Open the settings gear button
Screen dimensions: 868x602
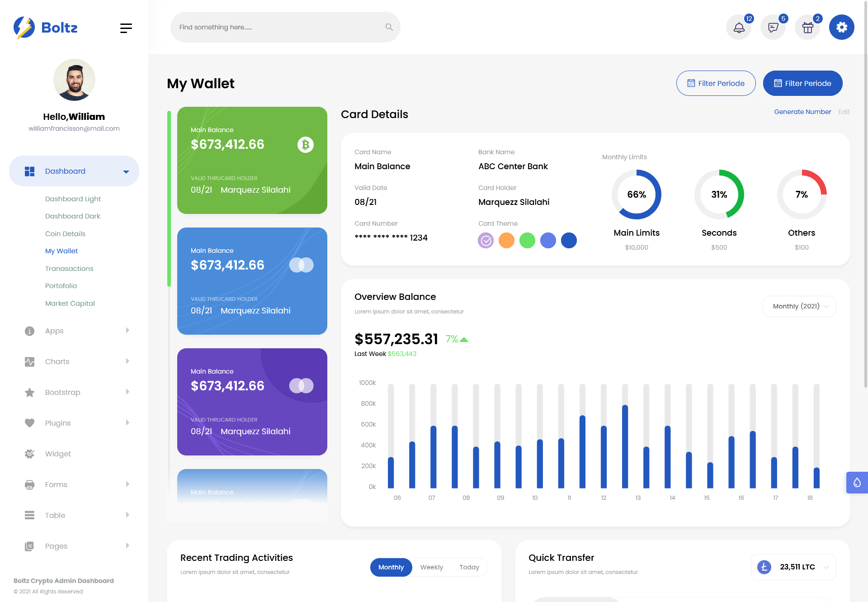[x=842, y=27]
